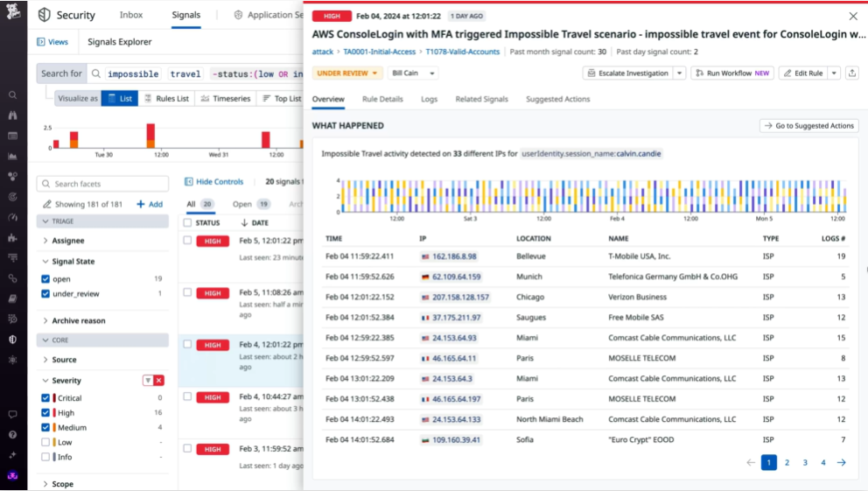The width and height of the screenshot is (868, 491).
Task: Focus the Search facets field
Action: point(102,184)
